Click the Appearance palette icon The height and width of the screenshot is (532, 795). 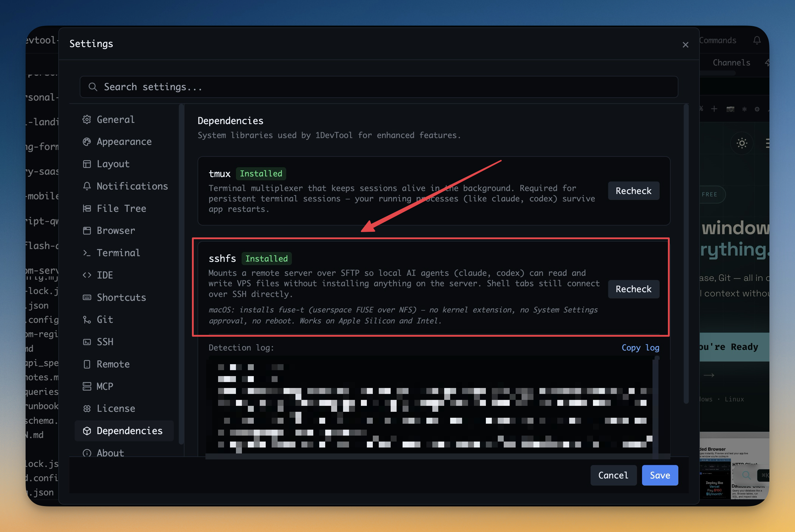[x=87, y=142]
